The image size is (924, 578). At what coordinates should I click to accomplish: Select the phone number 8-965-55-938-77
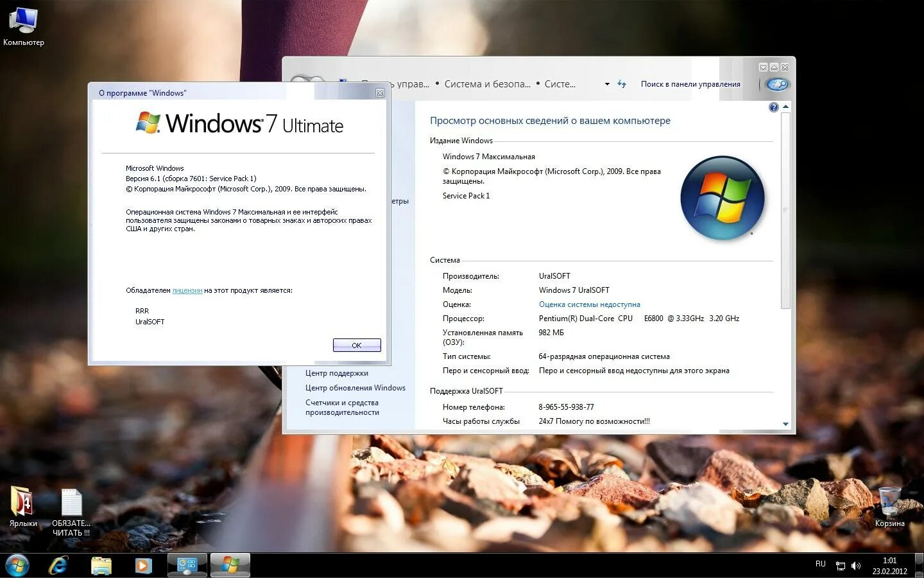[x=567, y=407]
